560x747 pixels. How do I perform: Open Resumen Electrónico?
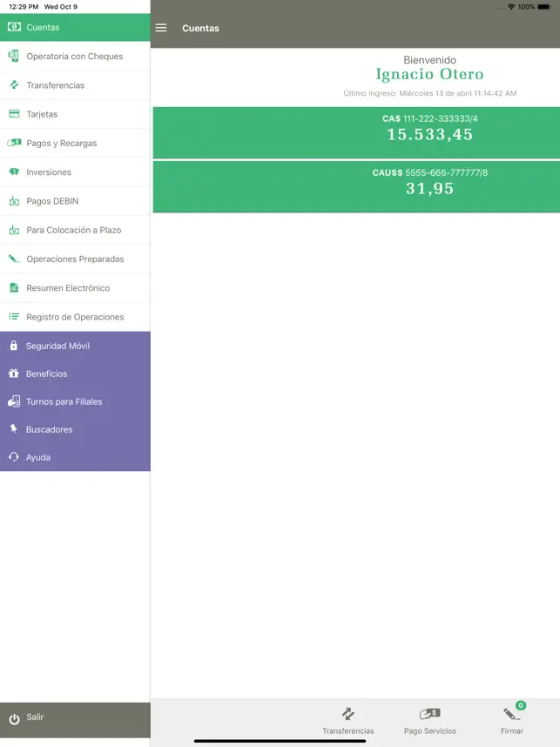click(x=68, y=288)
